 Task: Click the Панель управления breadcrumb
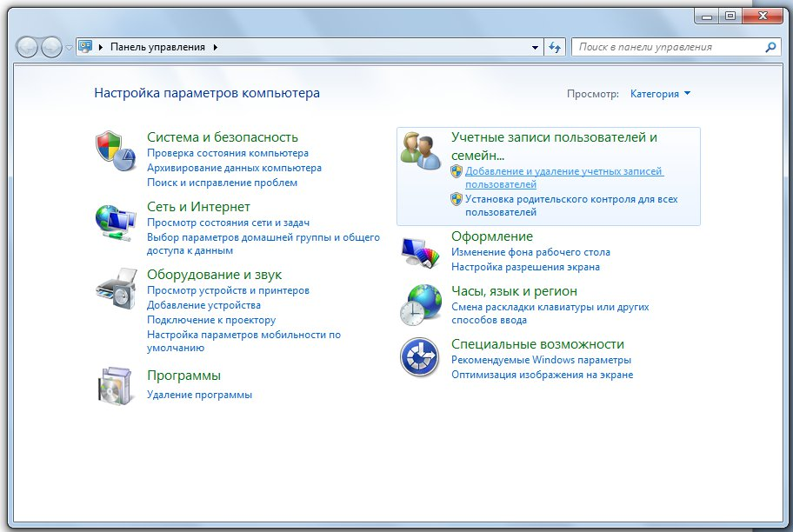[x=157, y=47]
